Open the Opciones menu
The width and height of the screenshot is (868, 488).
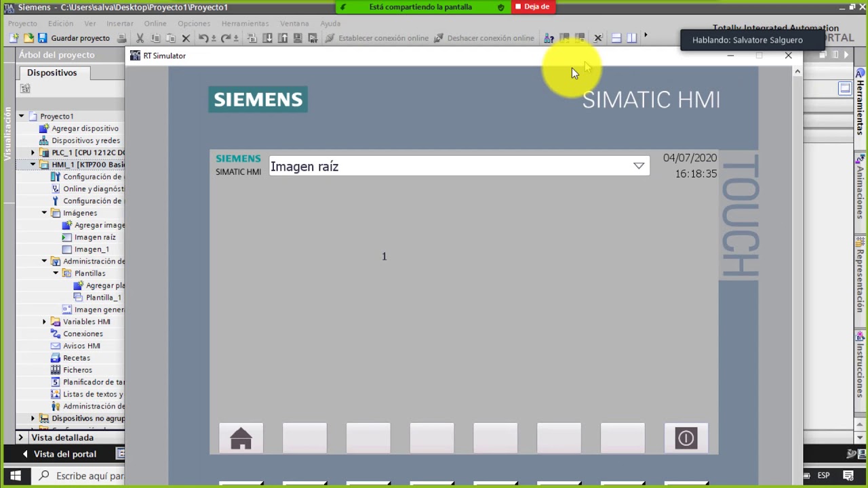click(194, 23)
